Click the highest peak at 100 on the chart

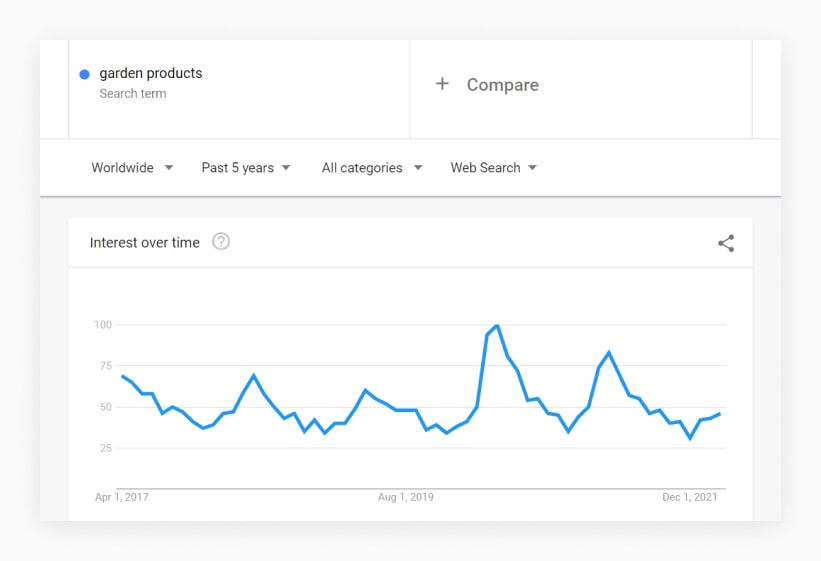point(497,326)
